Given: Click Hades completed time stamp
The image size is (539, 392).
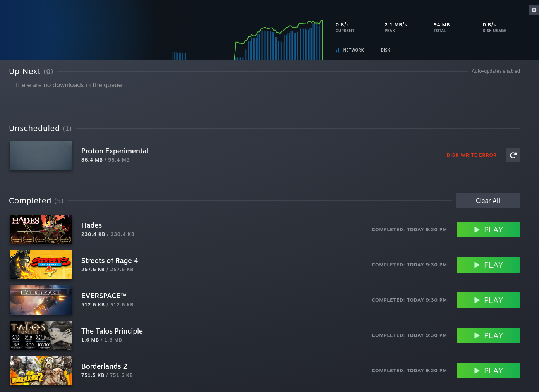Looking at the screenshot, I should [409, 230].
